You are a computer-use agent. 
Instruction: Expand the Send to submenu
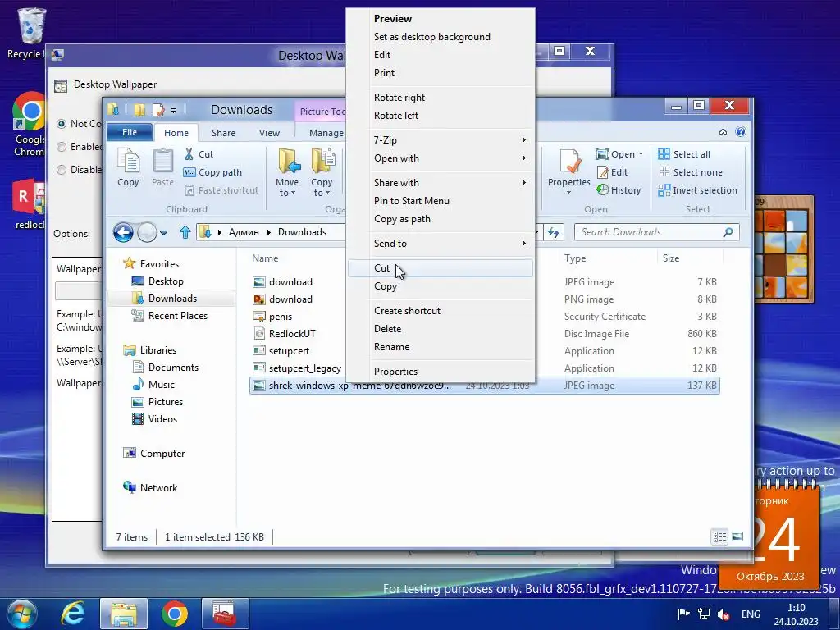click(x=441, y=244)
